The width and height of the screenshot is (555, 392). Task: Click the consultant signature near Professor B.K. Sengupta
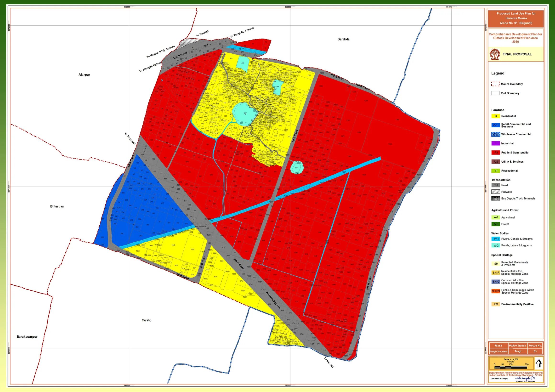click(x=525, y=379)
